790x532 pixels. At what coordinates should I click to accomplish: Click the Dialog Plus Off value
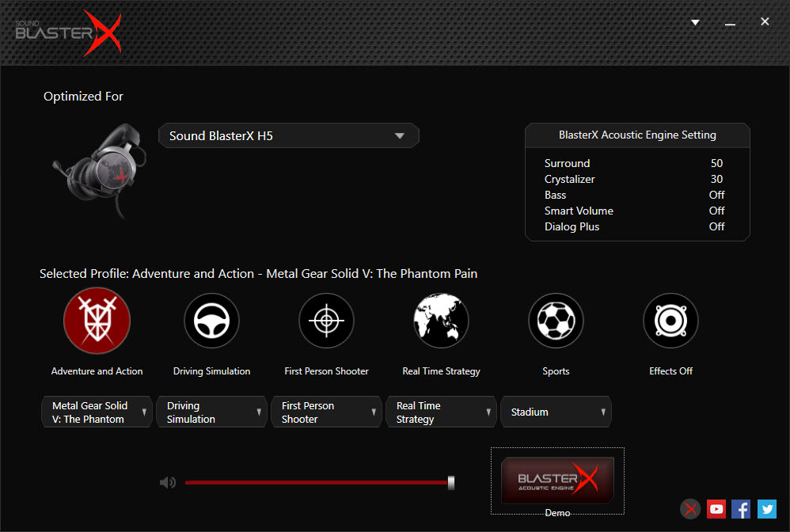(x=716, y=226)
